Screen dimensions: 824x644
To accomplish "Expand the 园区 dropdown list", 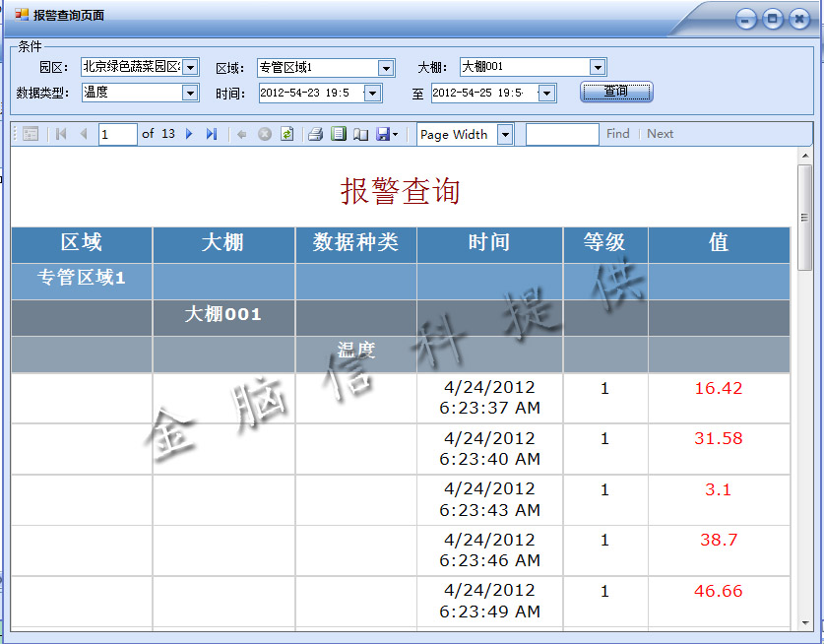I will (x=191, y=67).
